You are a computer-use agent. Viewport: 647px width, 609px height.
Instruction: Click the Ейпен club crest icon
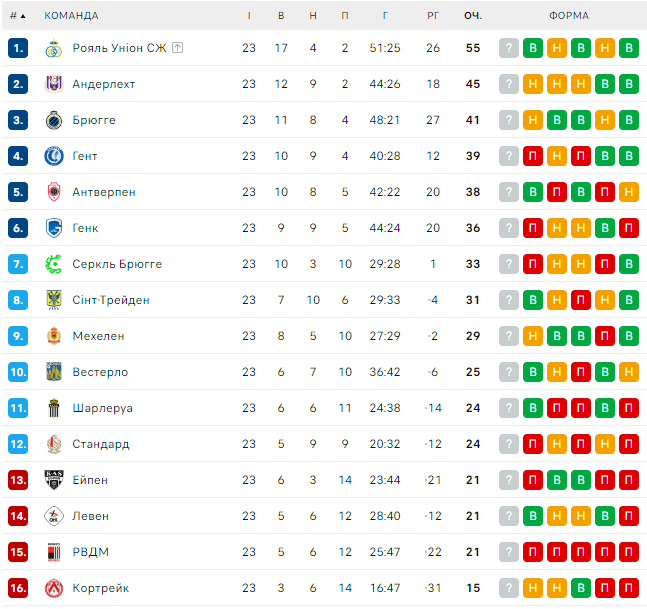click(x=54, y=480)
